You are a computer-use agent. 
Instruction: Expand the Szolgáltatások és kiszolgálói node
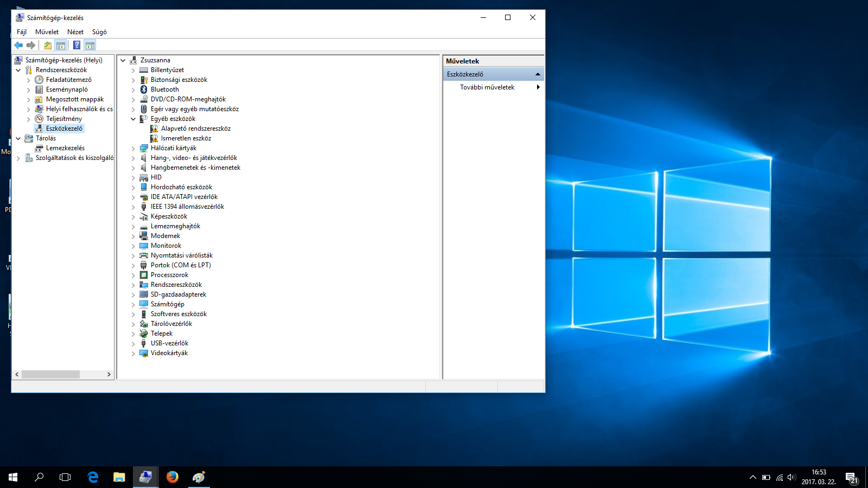coord(18,158)
